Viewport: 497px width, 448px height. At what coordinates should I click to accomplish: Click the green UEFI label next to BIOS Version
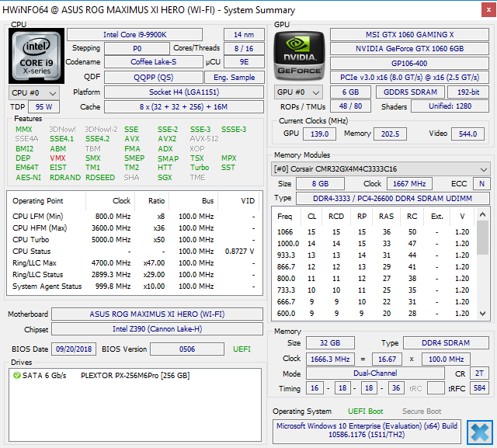(x=242, y=349)
